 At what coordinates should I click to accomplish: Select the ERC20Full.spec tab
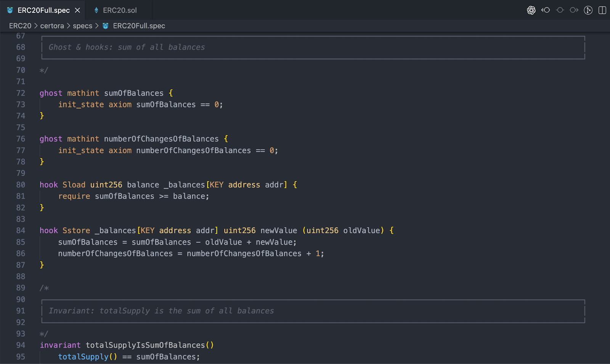click(43, 10)
